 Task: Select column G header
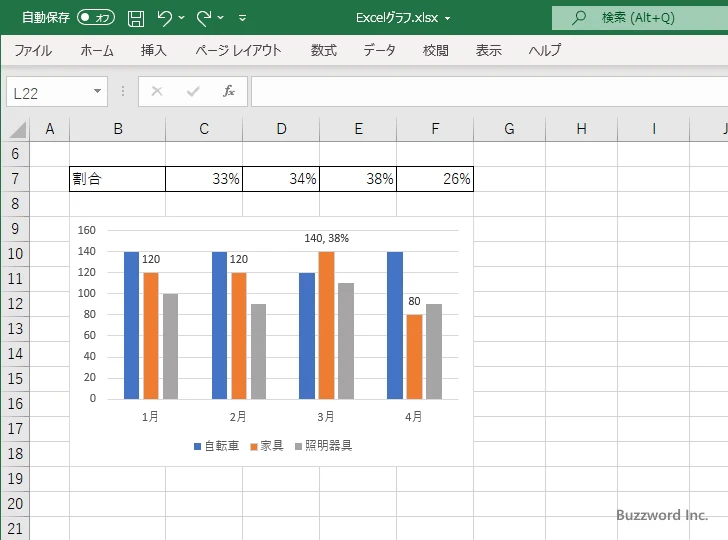(x=509, y=129)
